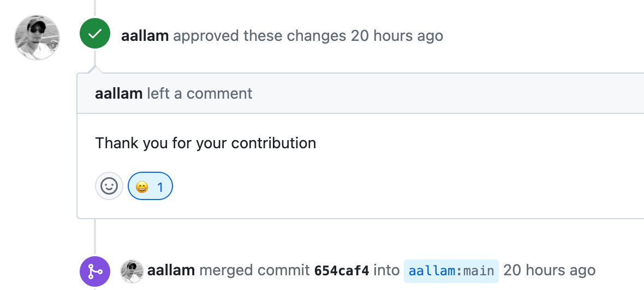Click the left a comment header text
644x290 pixels.
(x=200, y=94)
